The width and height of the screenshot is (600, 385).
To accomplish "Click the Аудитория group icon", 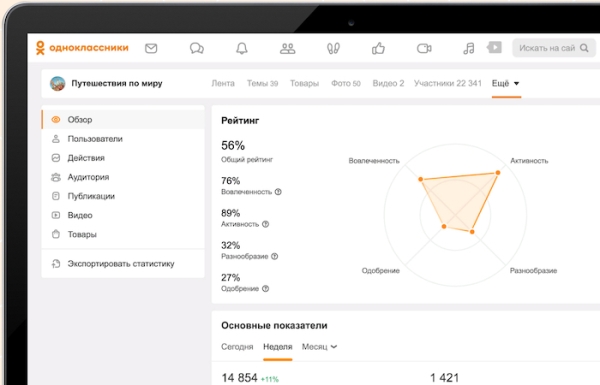I will click(56, 177).
